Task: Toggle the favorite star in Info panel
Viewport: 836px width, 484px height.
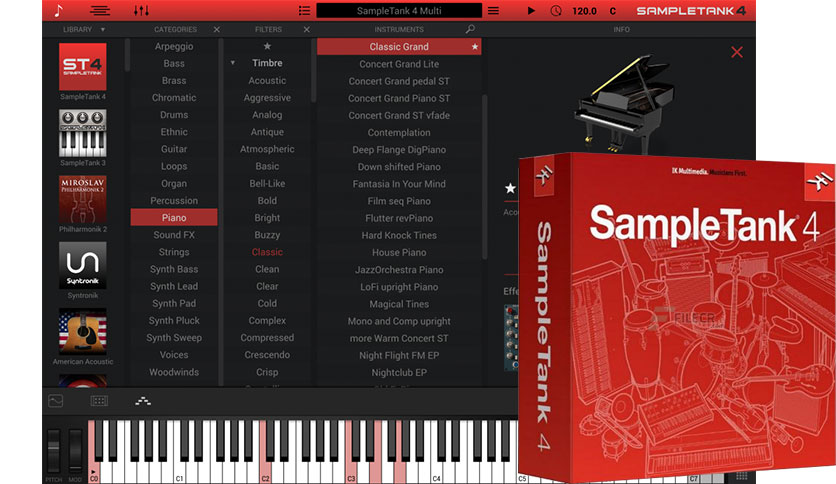Action: 510,188
